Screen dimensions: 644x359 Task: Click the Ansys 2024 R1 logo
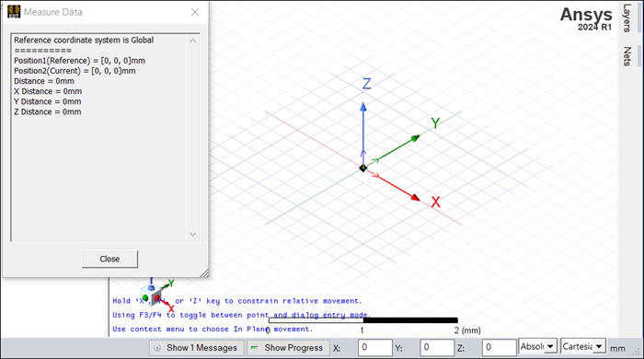coord(586,19)
